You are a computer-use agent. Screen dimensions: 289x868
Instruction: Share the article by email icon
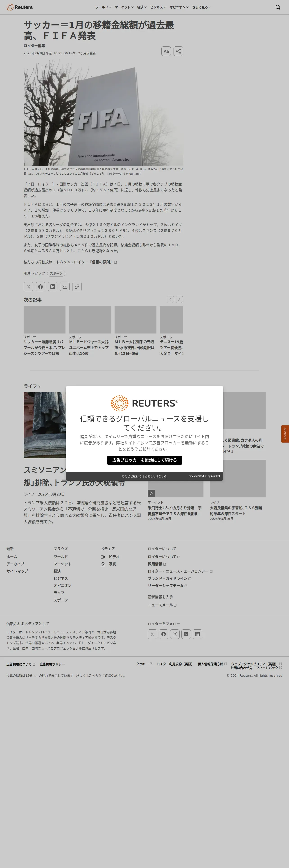pos(65,287)
